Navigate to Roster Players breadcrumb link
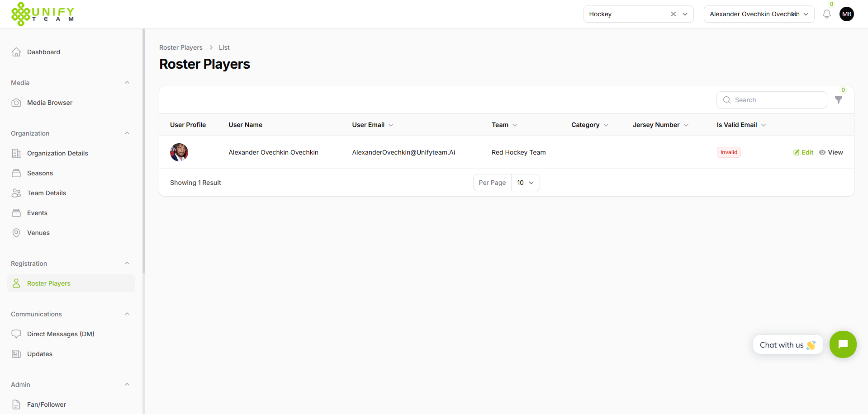The height and width of the screenshot is (414, 868). [181, 47]
